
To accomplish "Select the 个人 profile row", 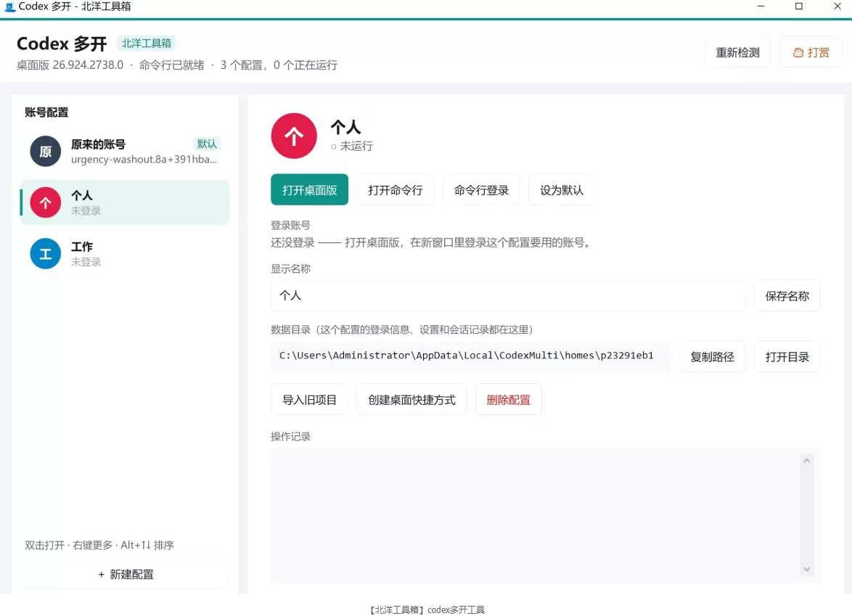I will (x=124, y=202).
